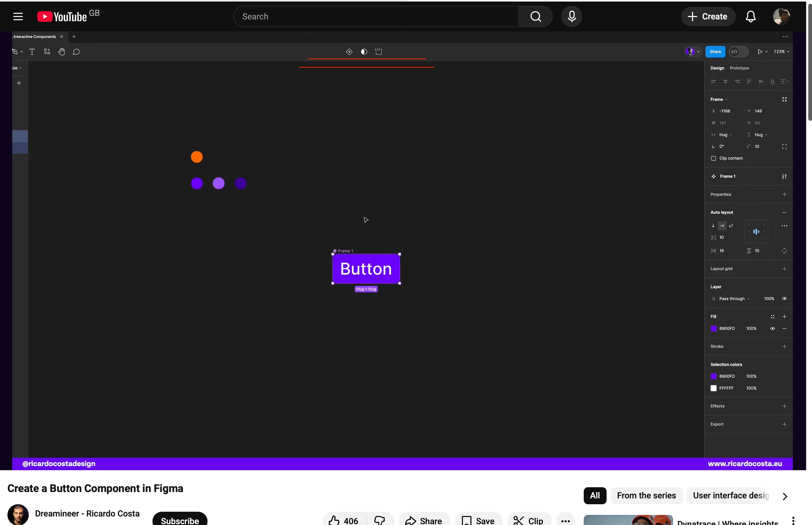Open the 123% zoom level dropdown
The width and height of the screenshot is (812, 525).
pos(781,52)
